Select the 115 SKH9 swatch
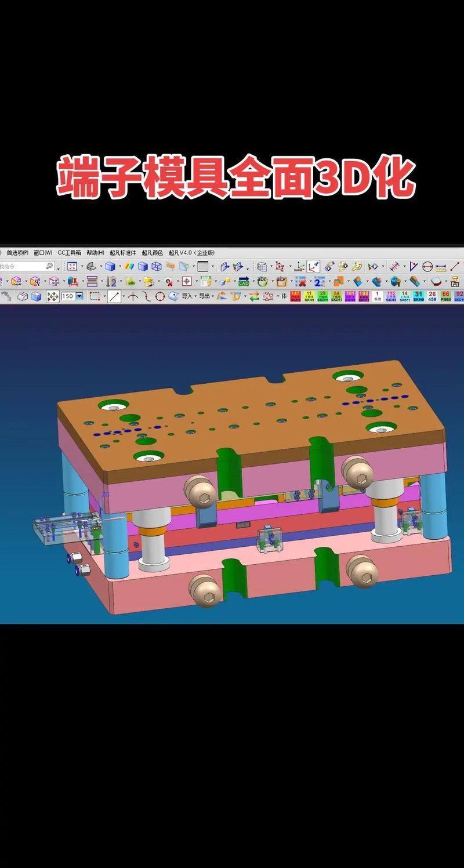This screenshot has height=868, width=464. (391, 296)
